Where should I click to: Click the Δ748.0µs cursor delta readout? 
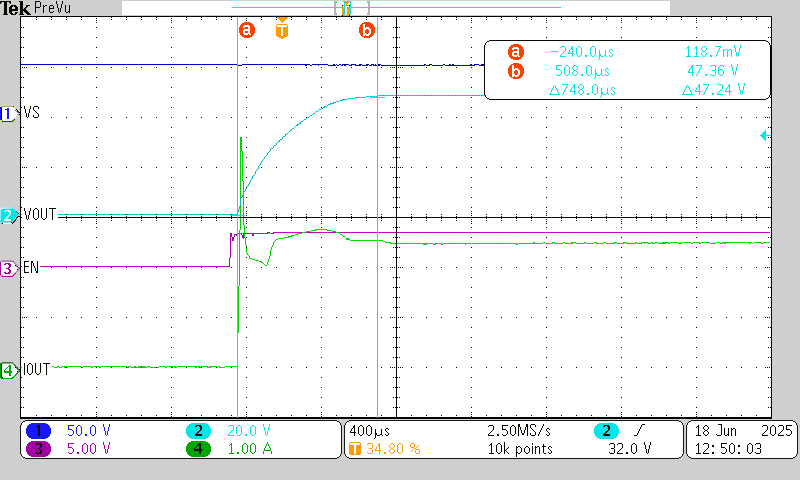(x=582, y=90)
